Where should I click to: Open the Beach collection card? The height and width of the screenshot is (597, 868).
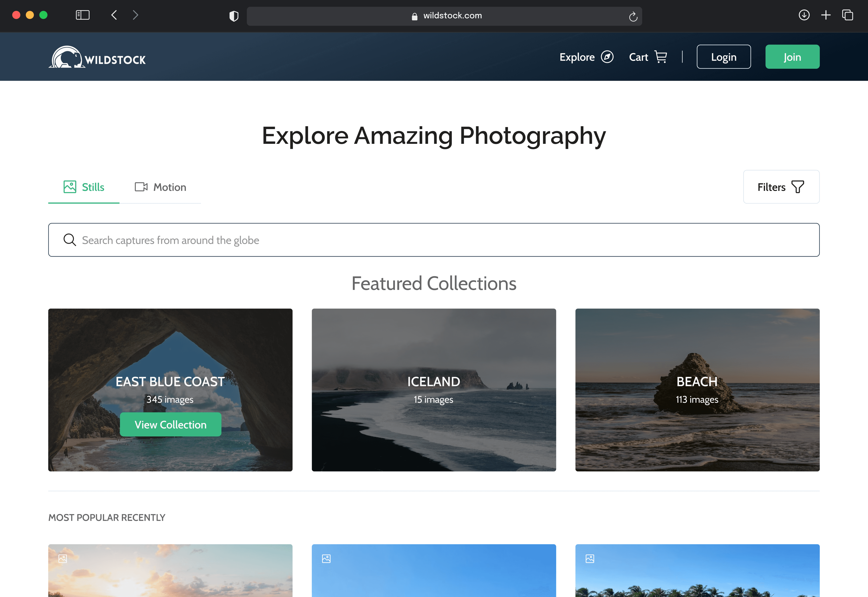click(x=697, y=390)
